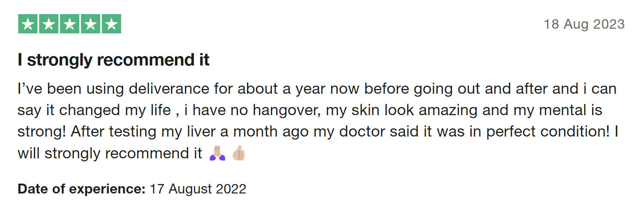Screen dimensions: 644x208
Task: Click the word "doctor" in the review
Action: coord(363,132)
